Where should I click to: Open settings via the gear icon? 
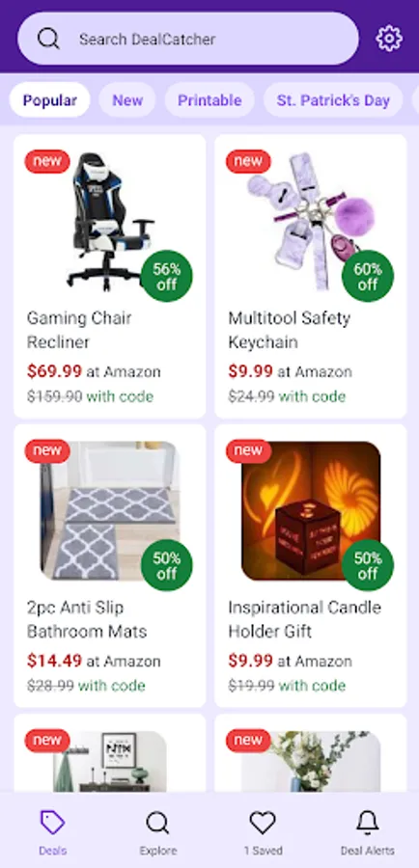(389, 39)
